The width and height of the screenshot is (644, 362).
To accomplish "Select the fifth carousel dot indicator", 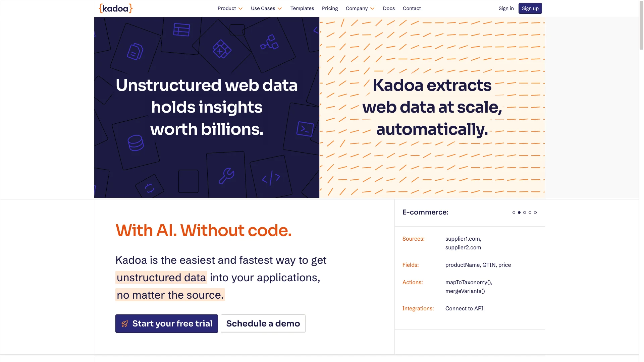I will (535, 213).
